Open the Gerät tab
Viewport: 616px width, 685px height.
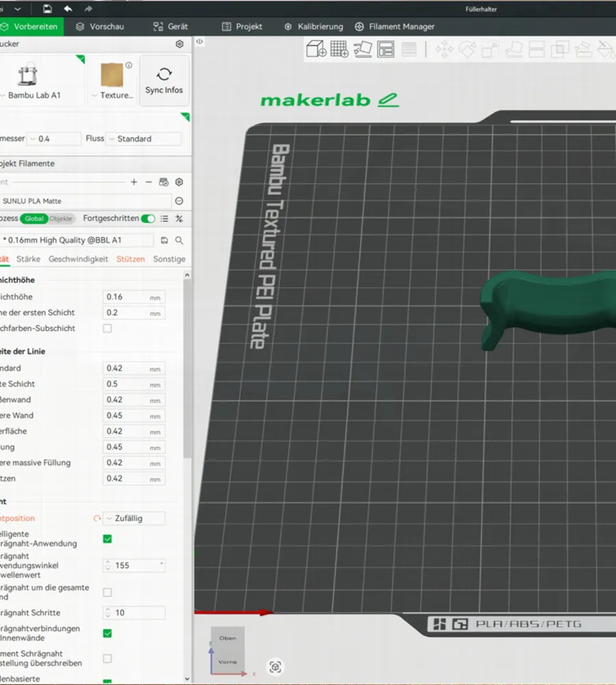tap(170, 27)
